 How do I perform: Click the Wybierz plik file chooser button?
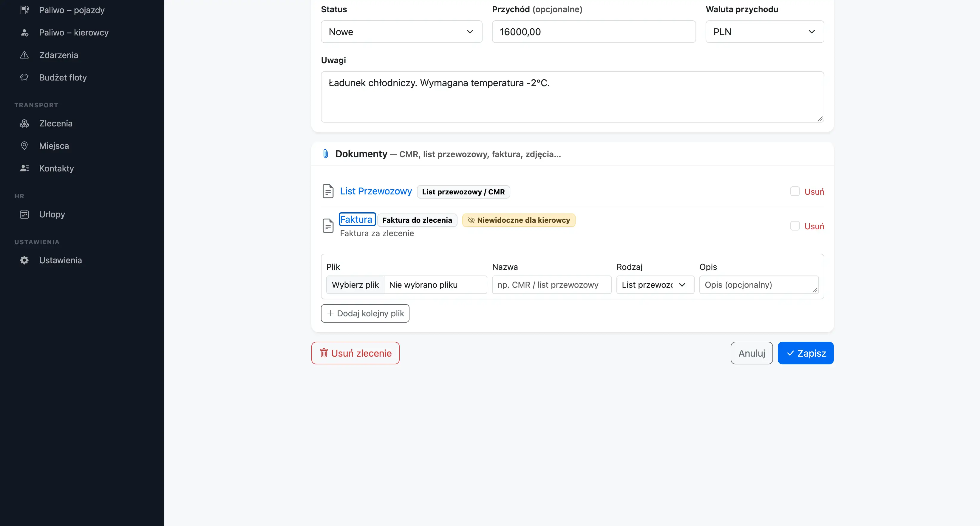pos(355,285)
